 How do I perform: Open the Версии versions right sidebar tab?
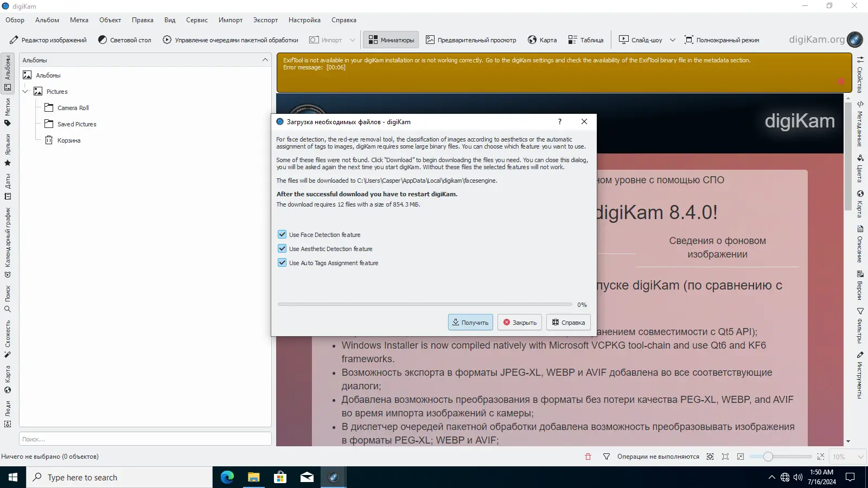(x=860, y=285)
